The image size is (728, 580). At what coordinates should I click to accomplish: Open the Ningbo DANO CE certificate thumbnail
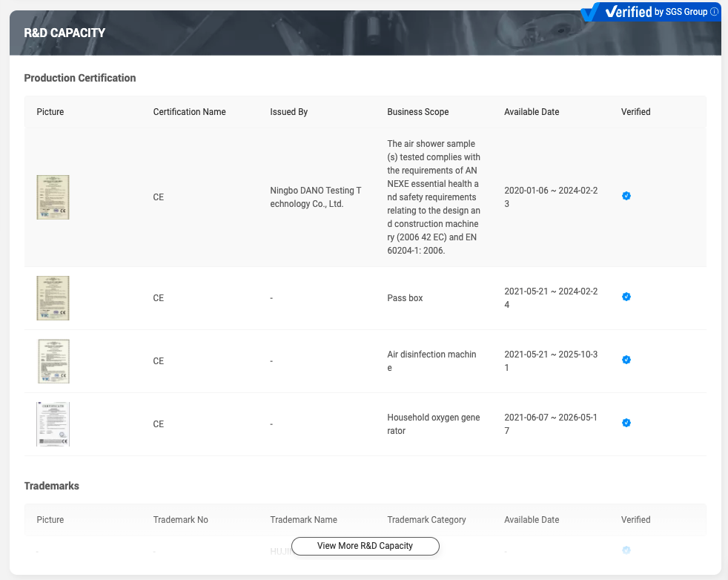(53, 197)
